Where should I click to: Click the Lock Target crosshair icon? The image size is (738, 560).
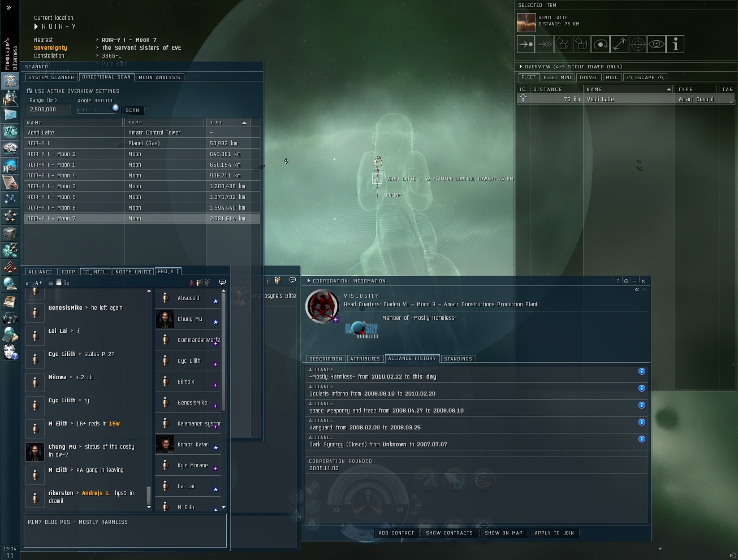(638, 44)
